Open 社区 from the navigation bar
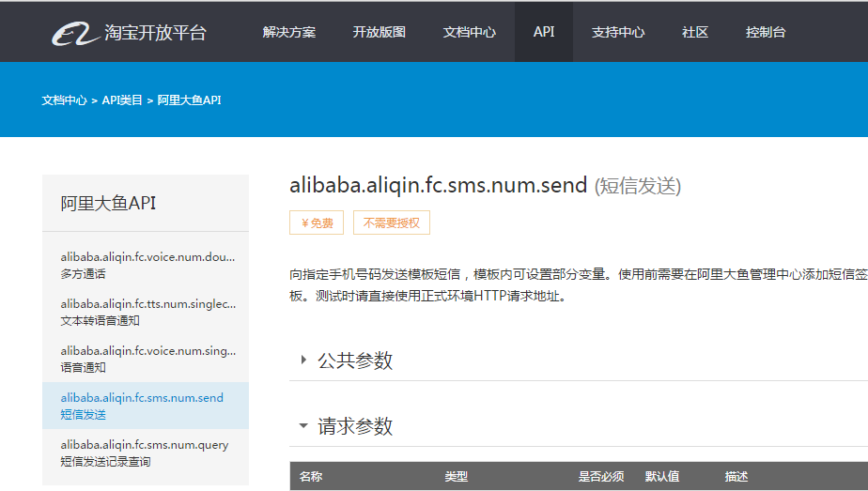The height and width of the screenshot is (491, 868). [695, 32]
